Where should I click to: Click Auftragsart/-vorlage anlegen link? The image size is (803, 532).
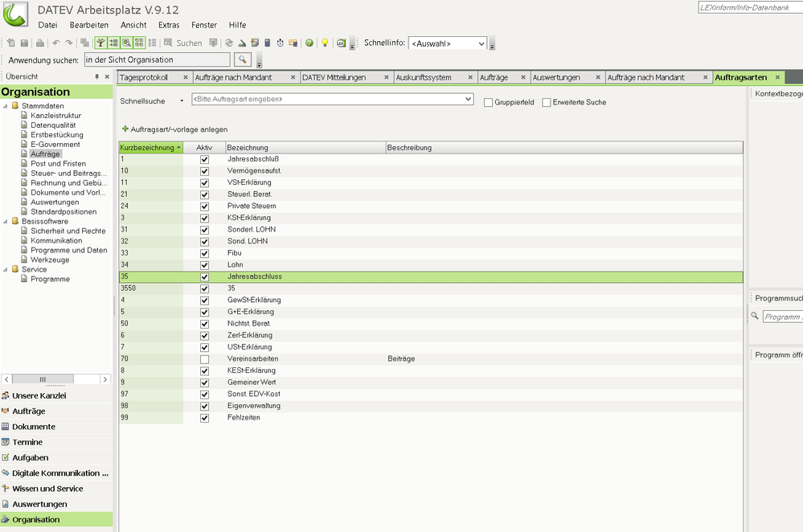point(178,129)
